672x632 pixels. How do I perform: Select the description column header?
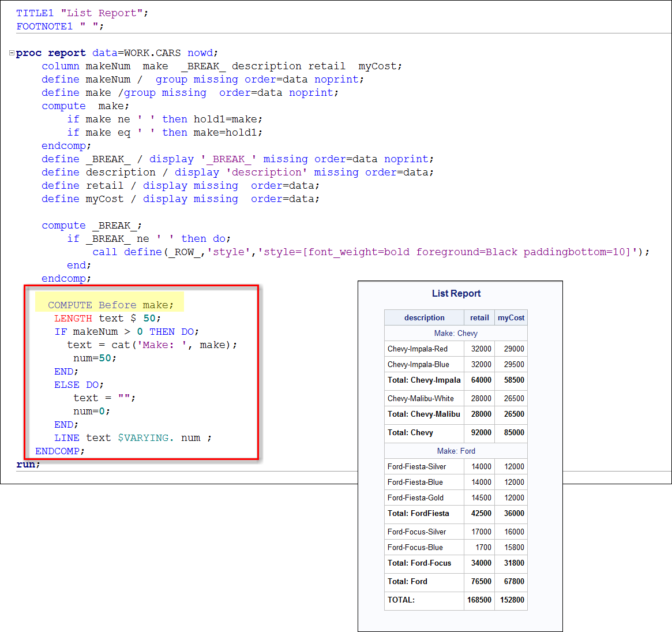pyautogui.click(x=424, y=317)
